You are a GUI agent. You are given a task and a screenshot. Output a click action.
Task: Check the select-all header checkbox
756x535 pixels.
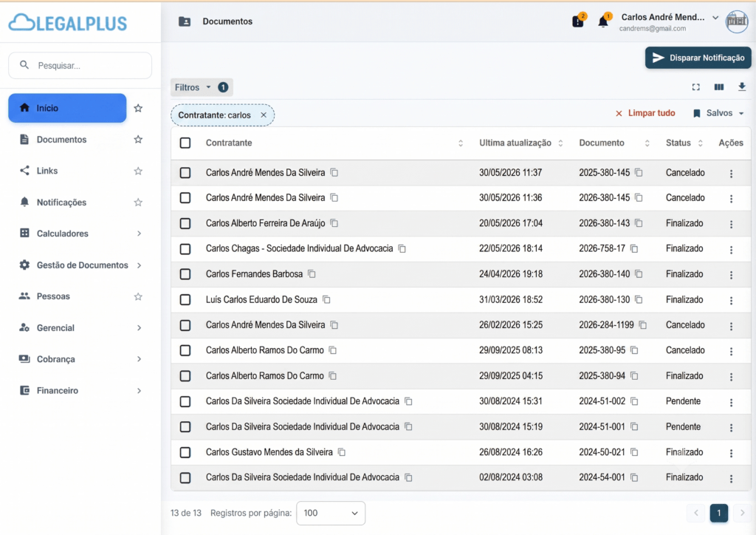[x=185, y=143]
